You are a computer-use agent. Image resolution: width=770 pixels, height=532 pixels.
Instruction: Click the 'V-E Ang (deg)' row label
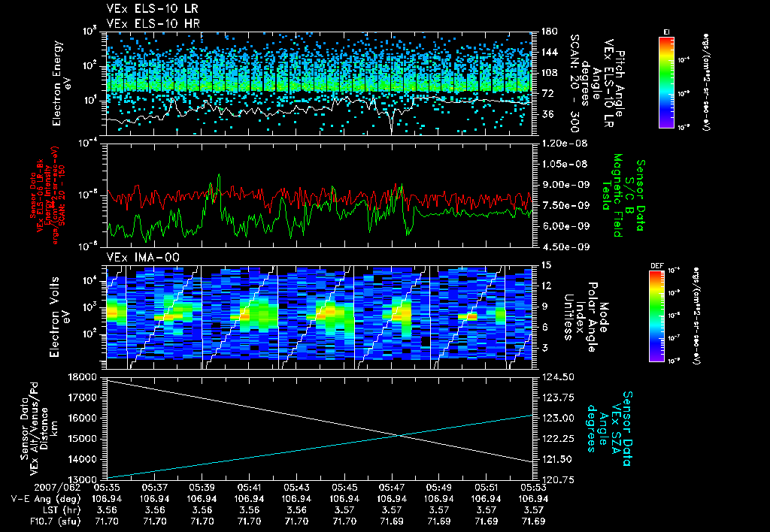pyautogui.click(x=46, y=499)
